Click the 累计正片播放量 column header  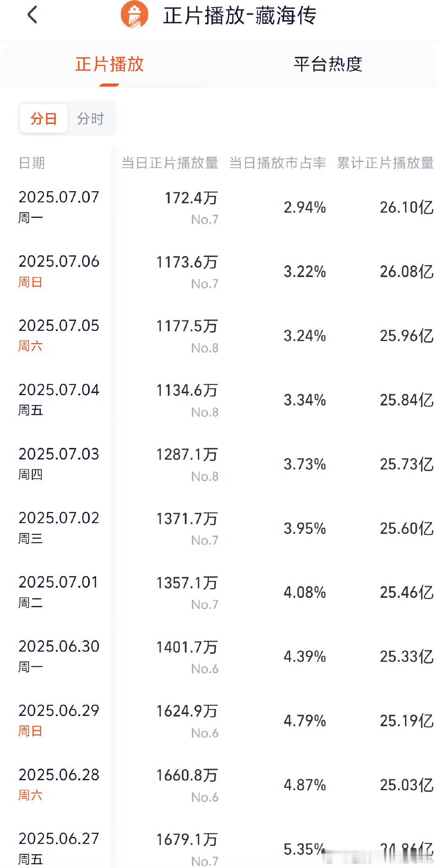(x=385, y=163)
